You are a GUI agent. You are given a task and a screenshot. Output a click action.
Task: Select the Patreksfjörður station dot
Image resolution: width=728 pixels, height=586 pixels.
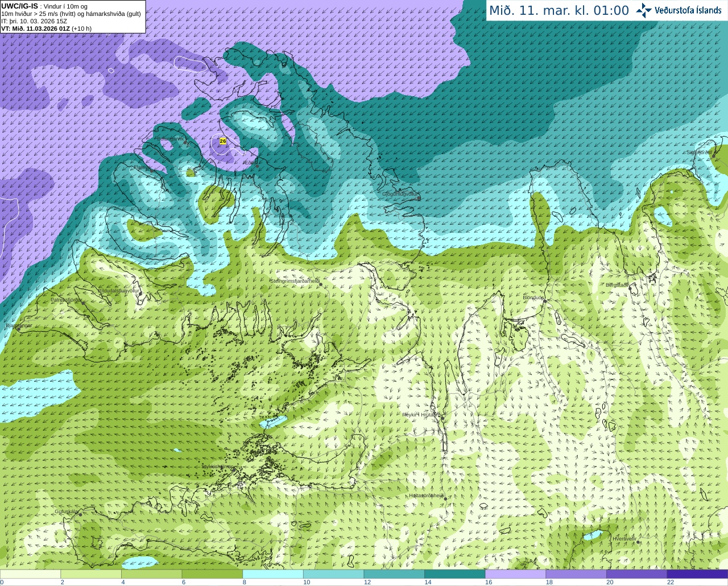click(x=84, y=303)
